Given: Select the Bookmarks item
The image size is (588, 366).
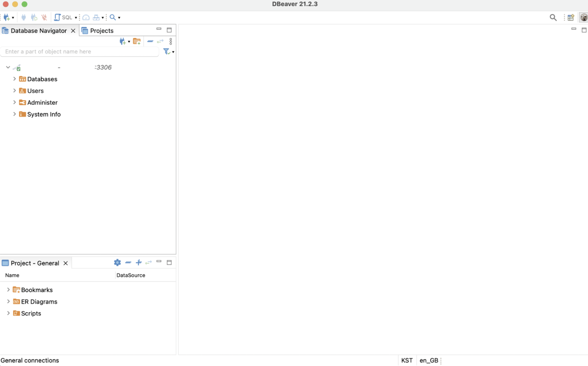Looking at the screenshot, I should click(x=33, y=290).
